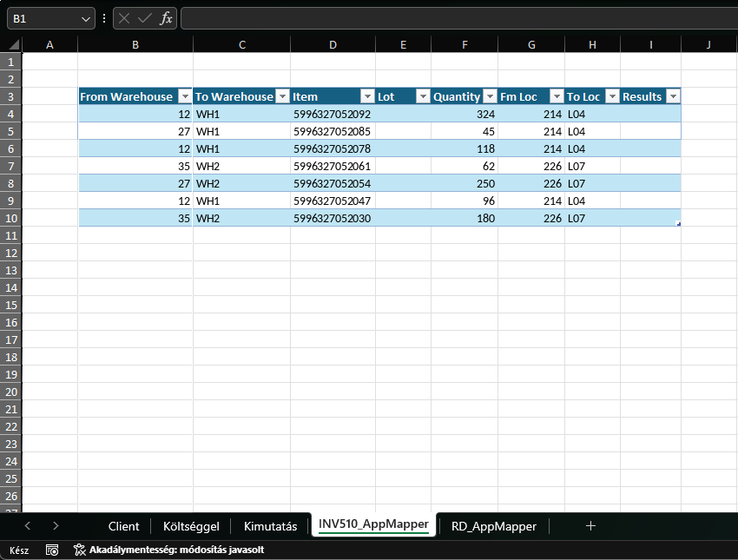Click the quantity cell 180
738x560 pixels.
[x=465, y=218]
